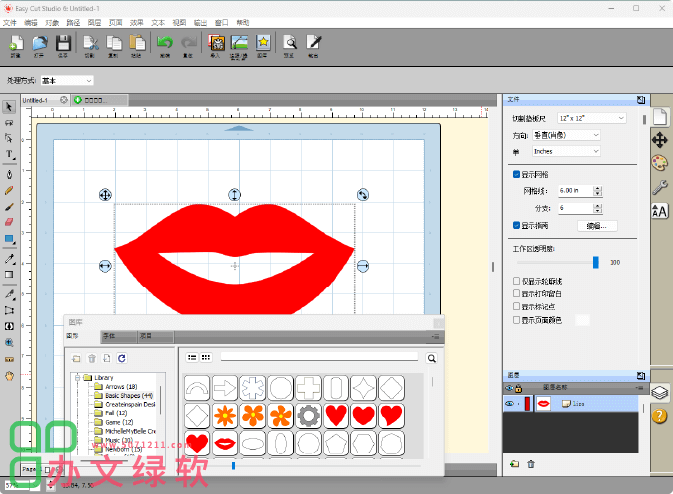The height and width of the screenshot is (494, 673).
Task: Switch to the 项目 tab in library panel
Action: pos(155,336)
